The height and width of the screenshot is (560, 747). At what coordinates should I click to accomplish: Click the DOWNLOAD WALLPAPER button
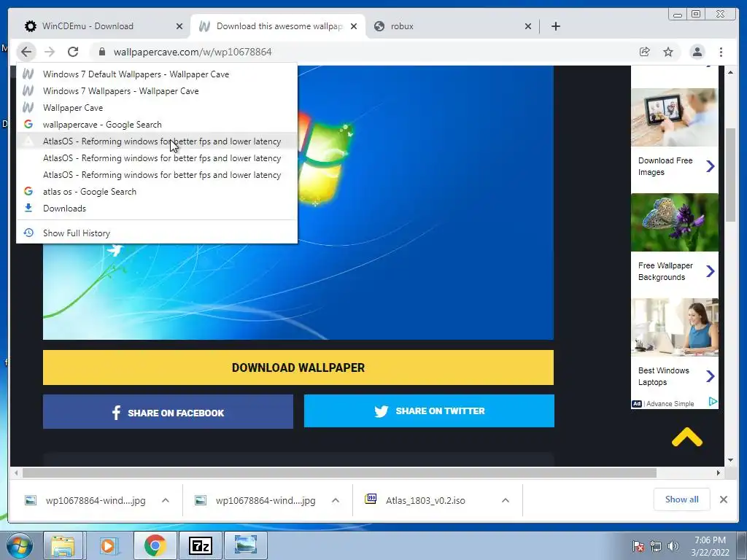pyautogui.click(x=298, y=367)
